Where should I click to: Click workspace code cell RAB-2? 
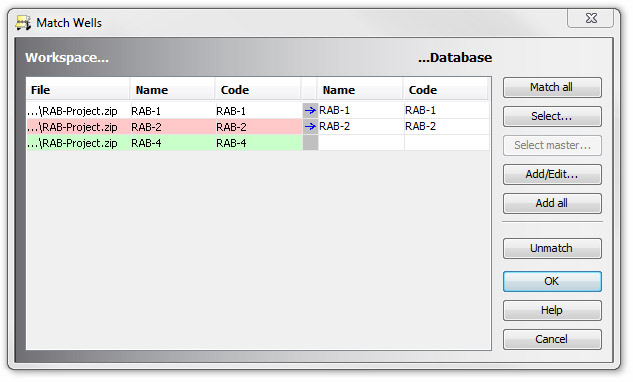(259, 127)
